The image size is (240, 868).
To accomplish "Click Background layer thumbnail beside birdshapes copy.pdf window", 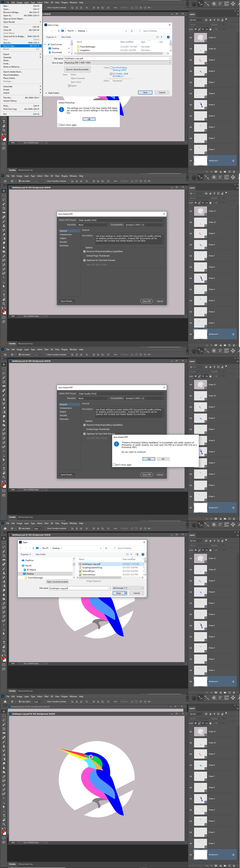I will click(x=200, y=854).
